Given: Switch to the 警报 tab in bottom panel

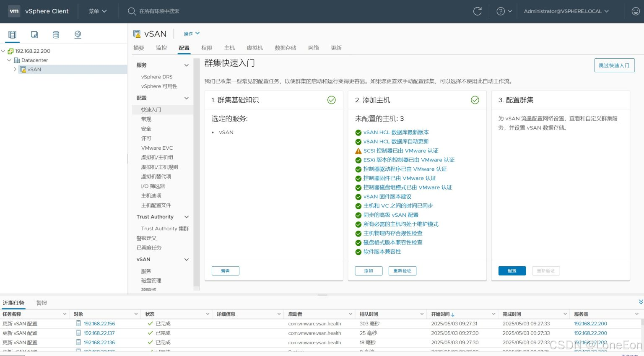Looking at the screenshot, I should pyautogui.click(x=42, y=303).
